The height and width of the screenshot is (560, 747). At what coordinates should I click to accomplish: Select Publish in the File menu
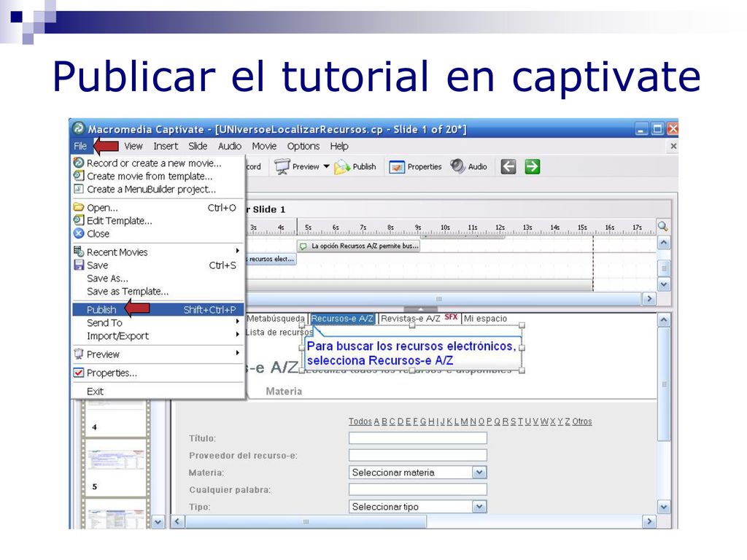click(x=158, y=309)
